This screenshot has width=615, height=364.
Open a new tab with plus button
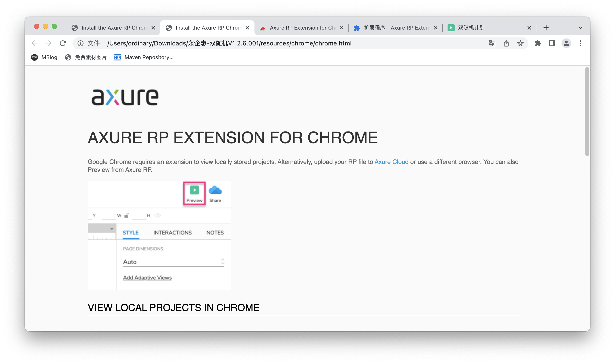click(x=546, y=28)
